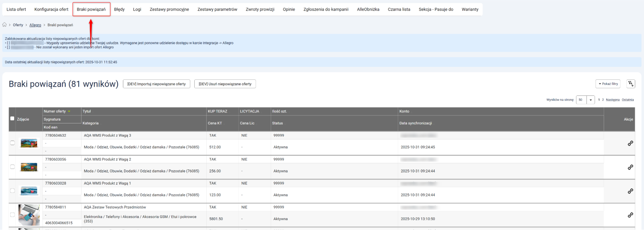Click link icon for offer 7780584811
Screen dimensions: 644x230
coord(630,215)
